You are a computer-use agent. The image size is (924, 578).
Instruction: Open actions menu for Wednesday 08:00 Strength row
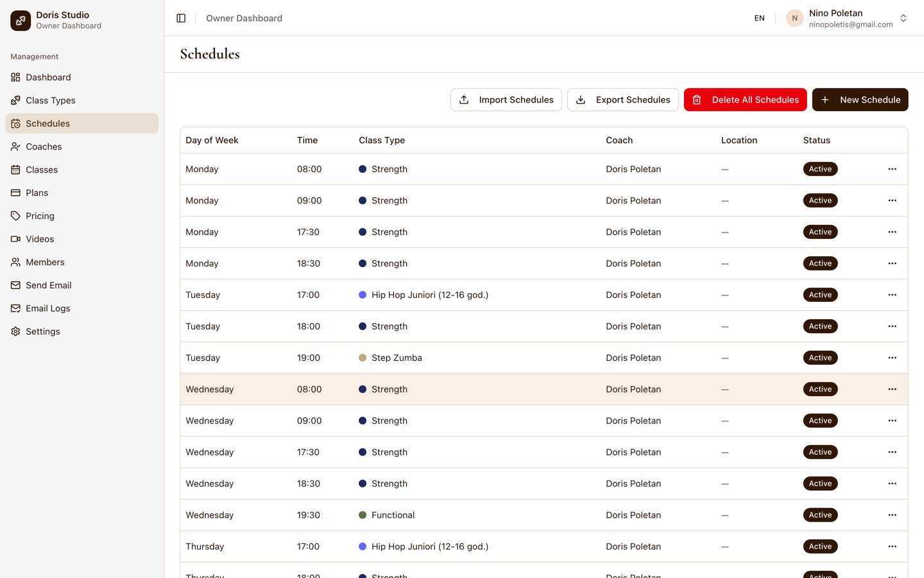892,389
